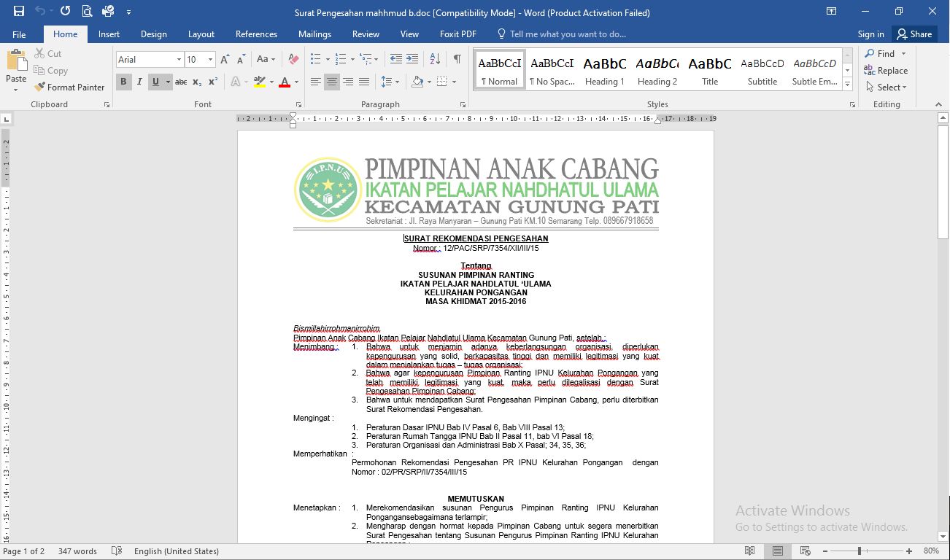Viewport: 950px width, 560px height.
Task: Click the Tell me what you want search box
Action: (568, 34)
